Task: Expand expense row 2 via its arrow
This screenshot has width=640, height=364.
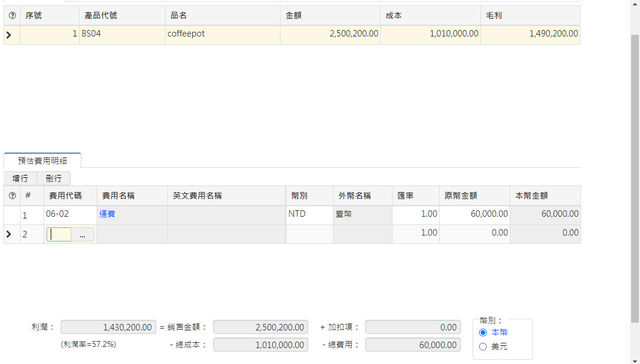Action: pos(8,233)
